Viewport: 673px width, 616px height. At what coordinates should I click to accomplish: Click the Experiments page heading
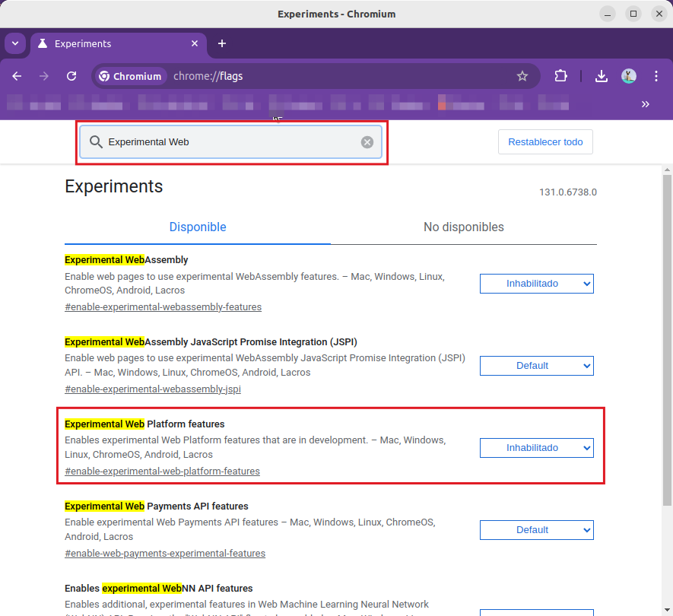tap(114, 187)
